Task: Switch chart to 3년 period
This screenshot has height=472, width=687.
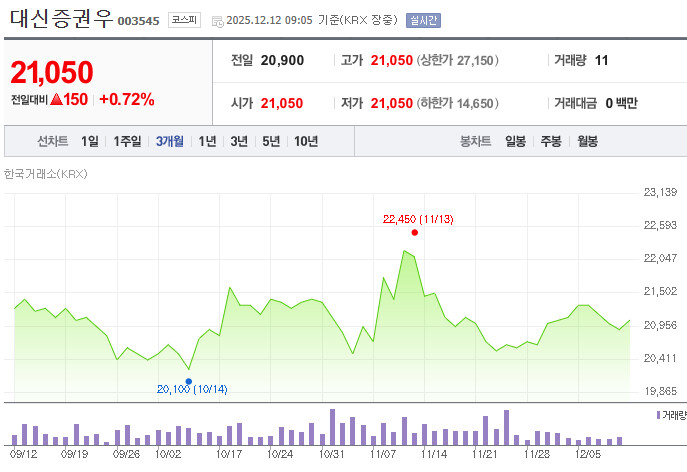Action: pos(239,141)
